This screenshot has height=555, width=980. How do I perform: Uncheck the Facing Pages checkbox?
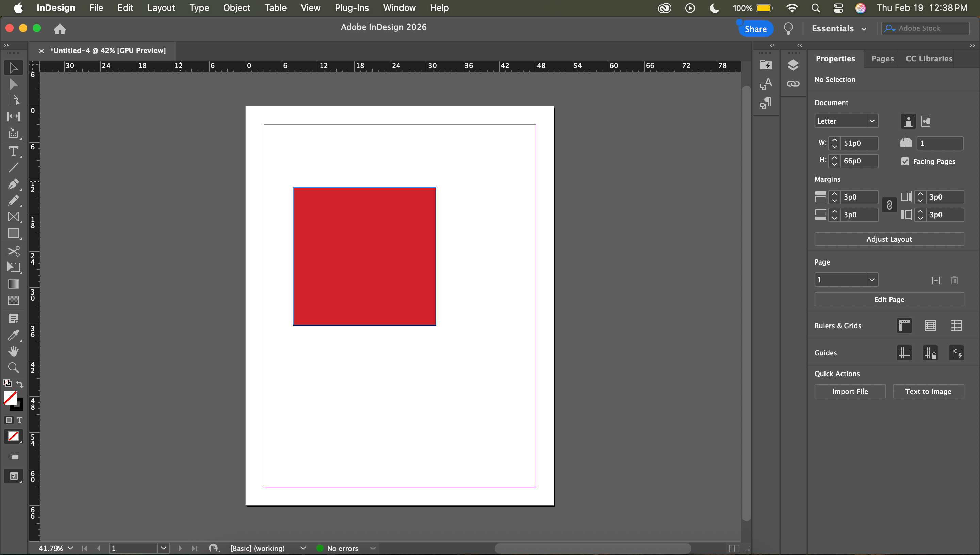click(905, 162)
